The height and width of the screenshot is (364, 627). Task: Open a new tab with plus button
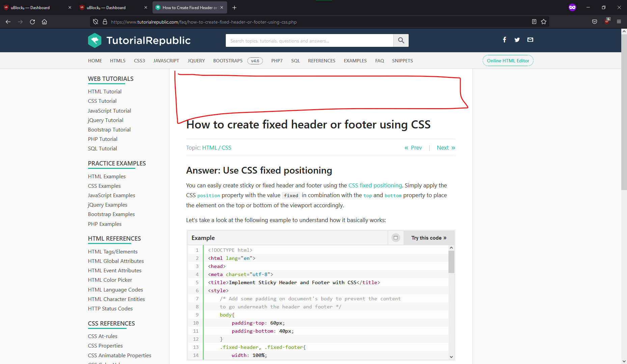tap(235, 7)
